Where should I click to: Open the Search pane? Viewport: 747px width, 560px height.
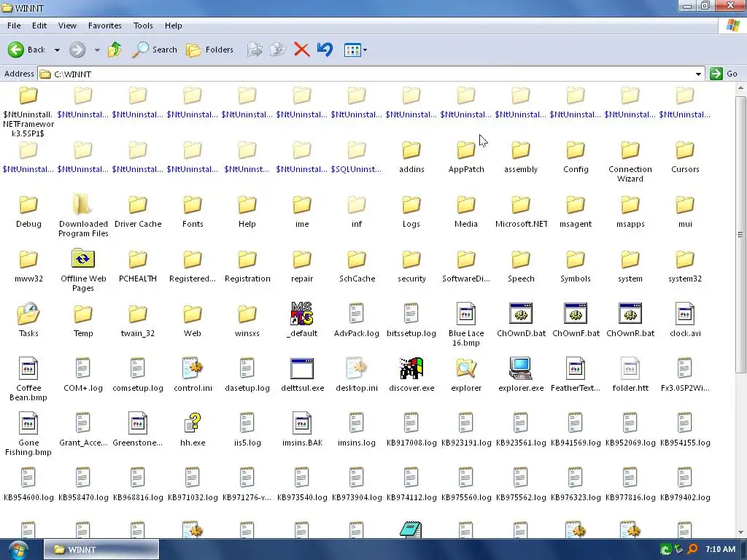tap(155, 50)
